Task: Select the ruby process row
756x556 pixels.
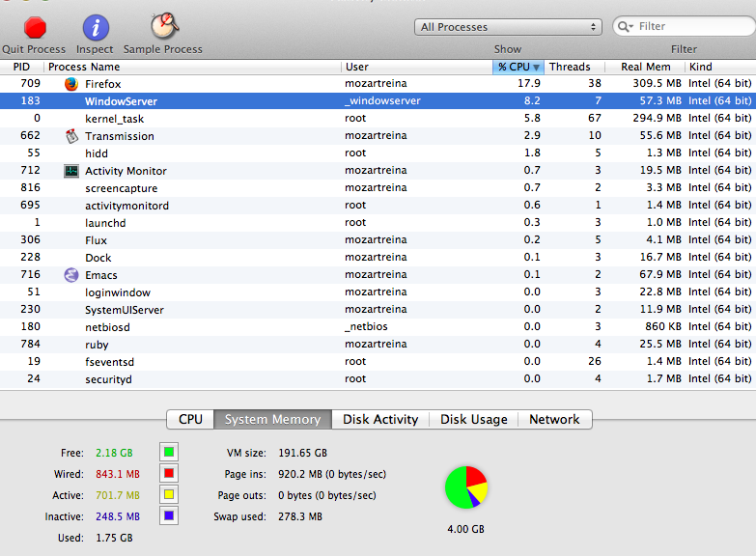Action: (x=378, y=344)
